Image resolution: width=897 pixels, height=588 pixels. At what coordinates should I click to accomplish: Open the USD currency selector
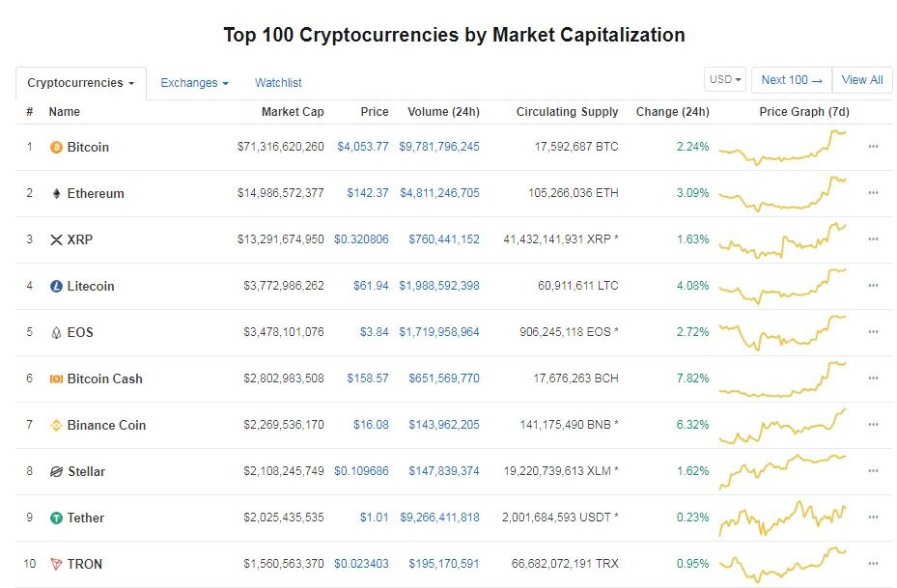726,80
